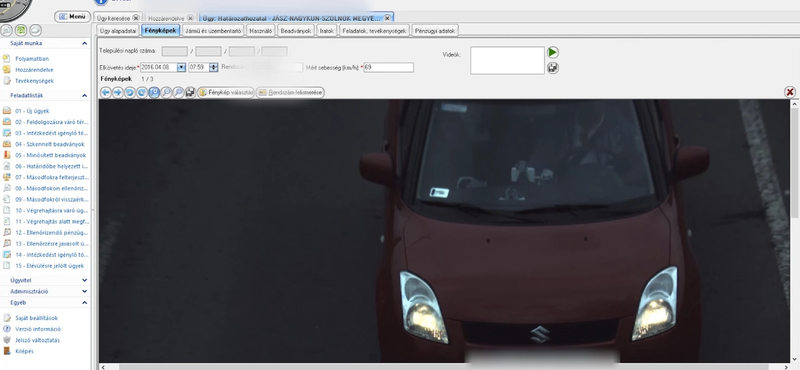Collapse the Egyéb section
The height and width of the screenshot is (370, 800).
pyautogui.click(x=84, y=303)
